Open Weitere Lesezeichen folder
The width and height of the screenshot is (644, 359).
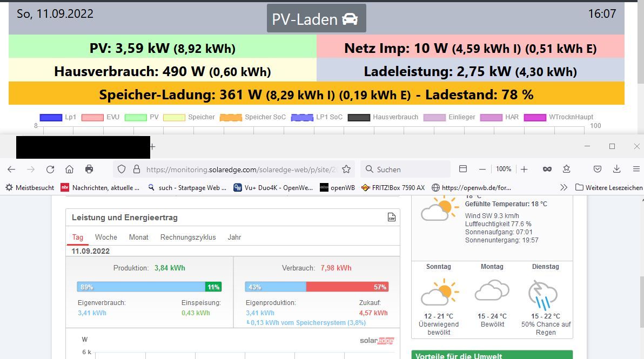609,187
